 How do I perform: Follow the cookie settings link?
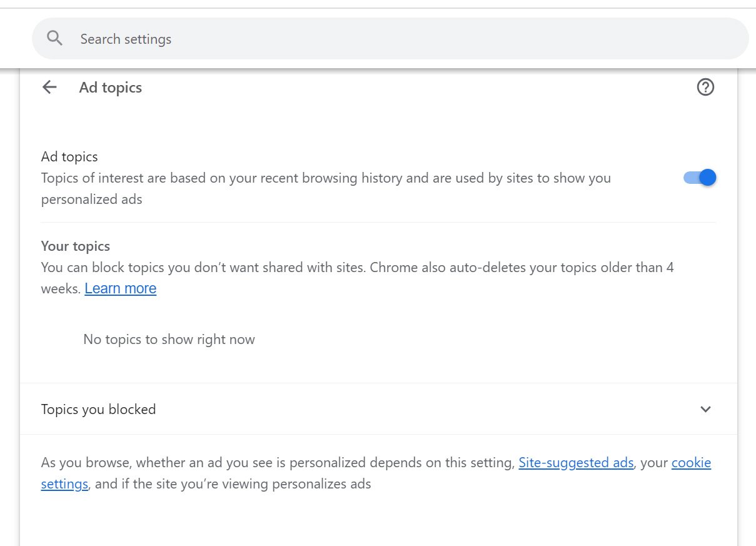click(691, 463)
